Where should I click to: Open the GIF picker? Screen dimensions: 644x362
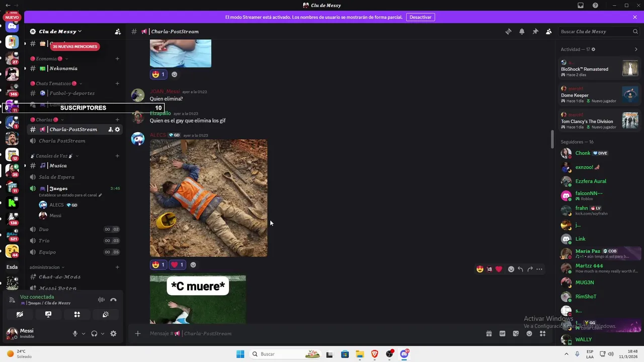(x=502, y=333)
